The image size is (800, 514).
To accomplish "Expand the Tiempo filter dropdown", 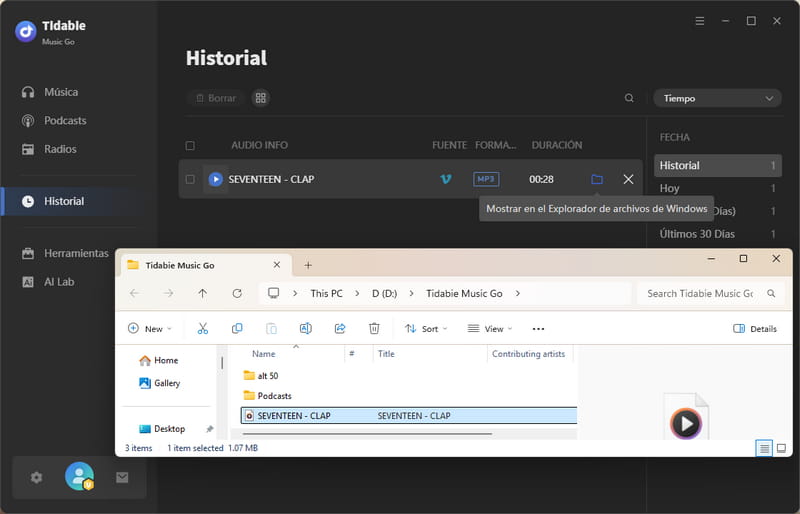I will (717, 98).
